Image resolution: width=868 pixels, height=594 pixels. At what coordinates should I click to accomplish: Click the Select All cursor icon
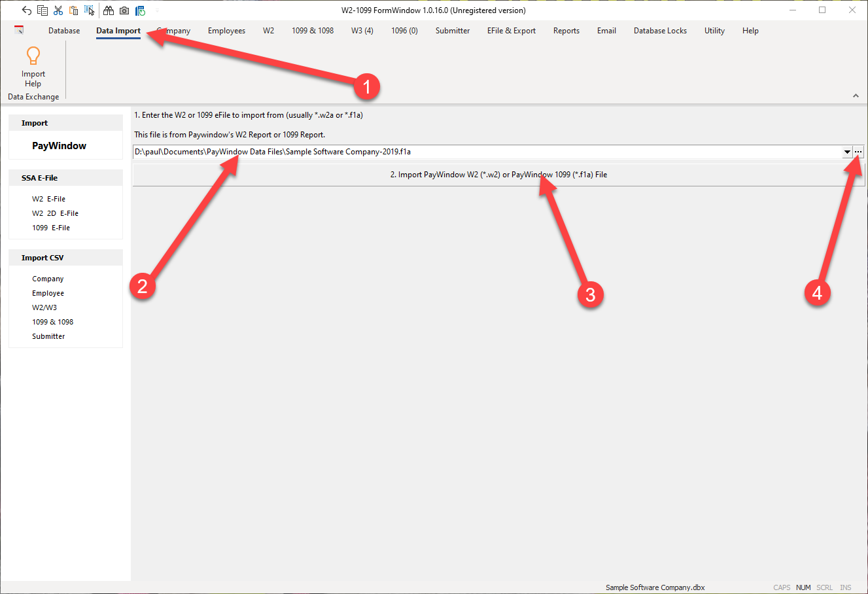(x=89, y=10)
